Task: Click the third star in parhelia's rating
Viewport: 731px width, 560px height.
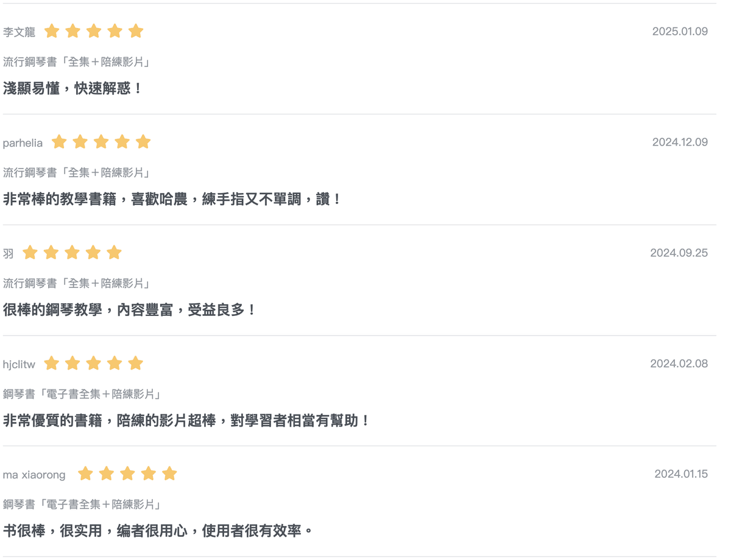Action: pyautogui.click(x=101, y=142)
